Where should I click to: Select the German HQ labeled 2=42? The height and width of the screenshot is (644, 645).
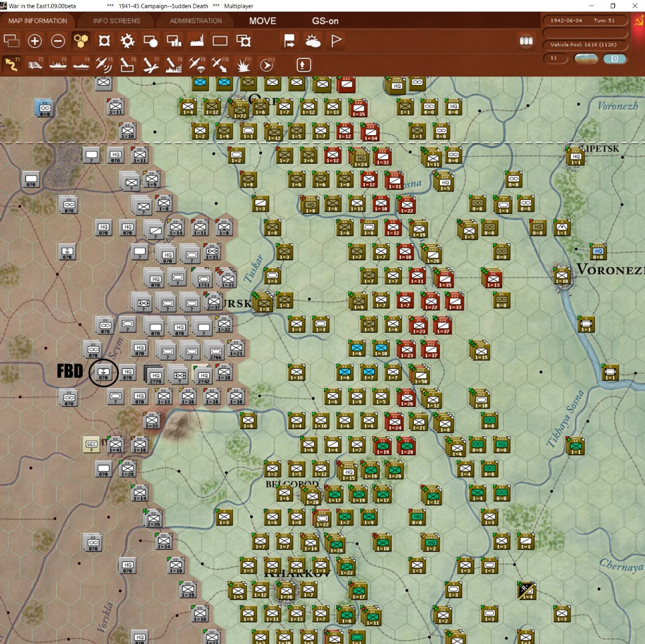(203, 374)
